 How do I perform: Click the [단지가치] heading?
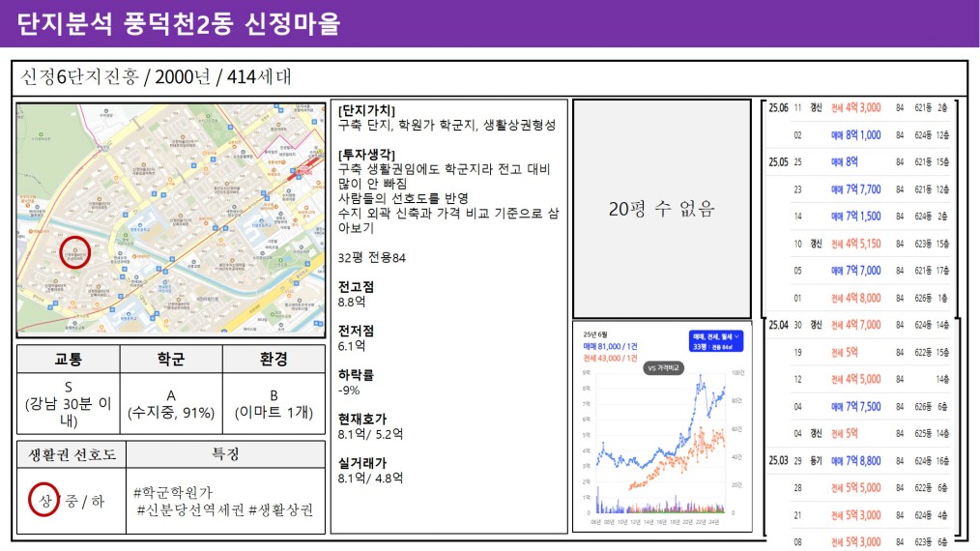pos(366,111)
